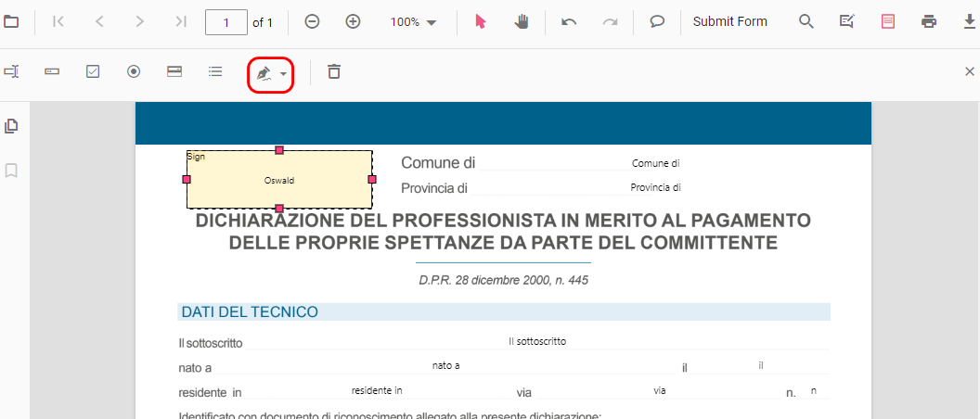Add a textbox form field
The width and height of the screenshot is (980, 419).
click(11, 71)
